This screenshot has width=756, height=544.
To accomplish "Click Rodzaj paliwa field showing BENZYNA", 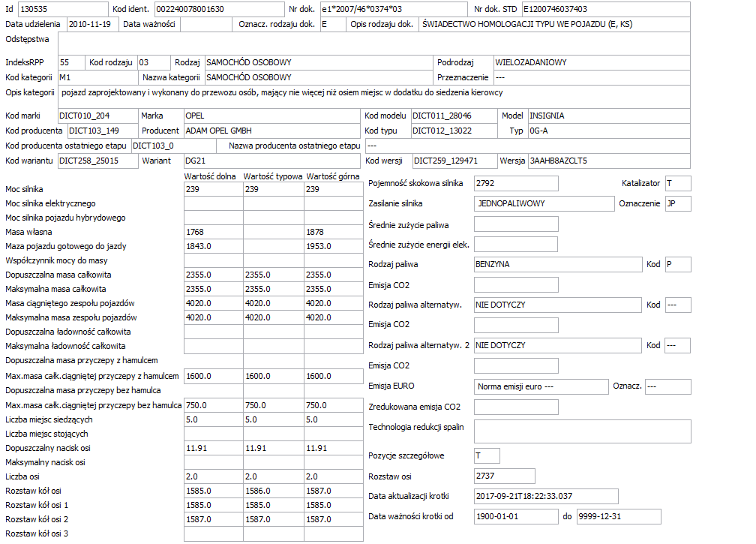I will point(558,264).
